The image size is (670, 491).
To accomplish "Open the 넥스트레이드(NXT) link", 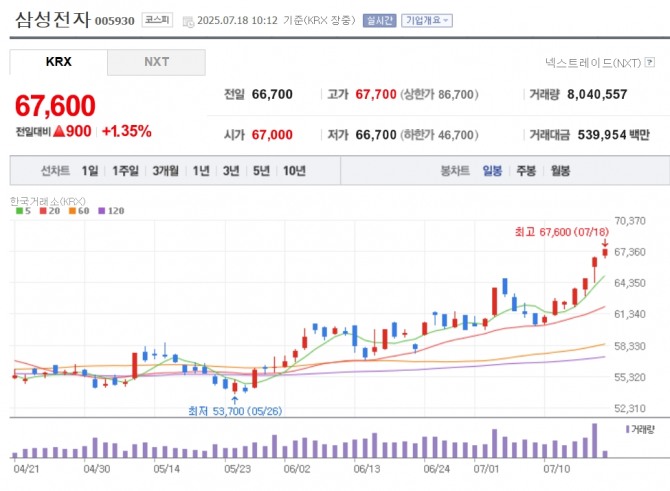I will pyautogui.click(x=594, y=63).
